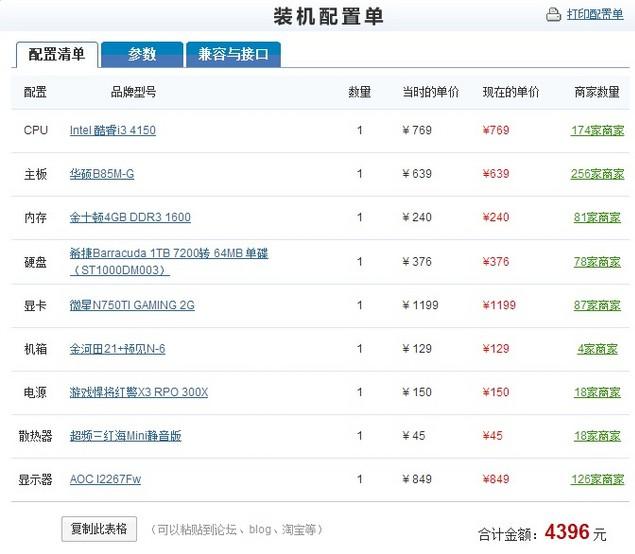Open the 华硕B85M-G motherboard link
The image size is (635, 554).
pyautogui.click(x=102, y=174)
